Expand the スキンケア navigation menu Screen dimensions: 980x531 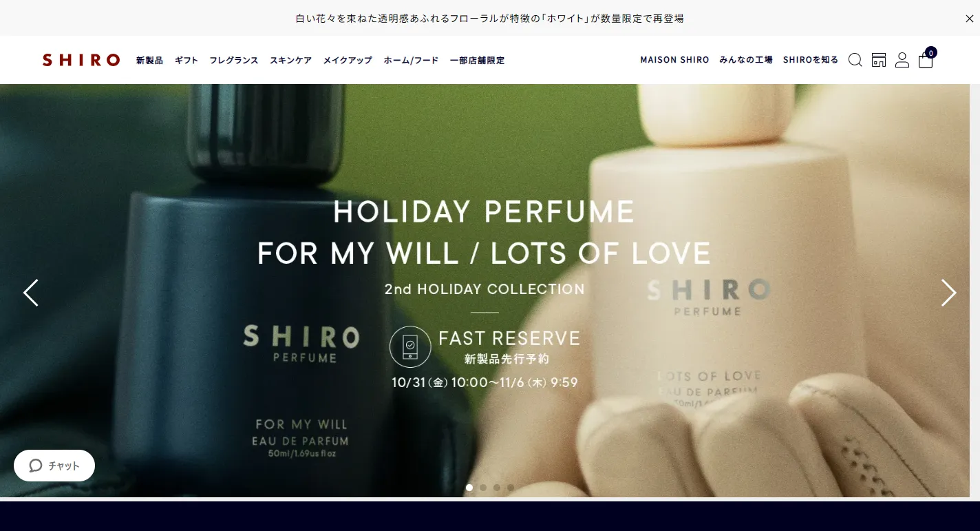click(290, 61)
